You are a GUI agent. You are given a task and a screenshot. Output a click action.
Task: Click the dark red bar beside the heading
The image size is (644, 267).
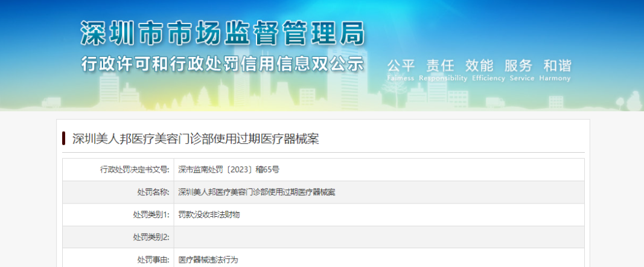tap(63, 138)
